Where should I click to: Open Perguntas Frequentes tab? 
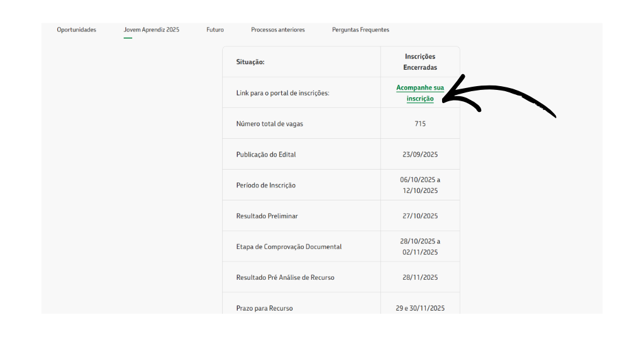[x=360, y=30]
